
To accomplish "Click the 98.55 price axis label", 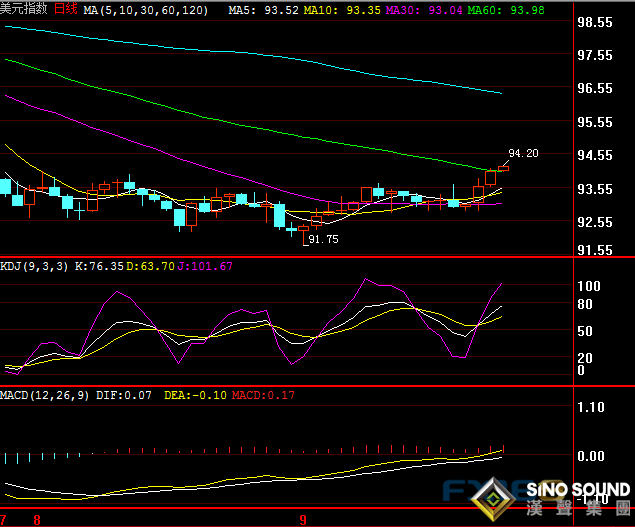I will click(596, 22).
